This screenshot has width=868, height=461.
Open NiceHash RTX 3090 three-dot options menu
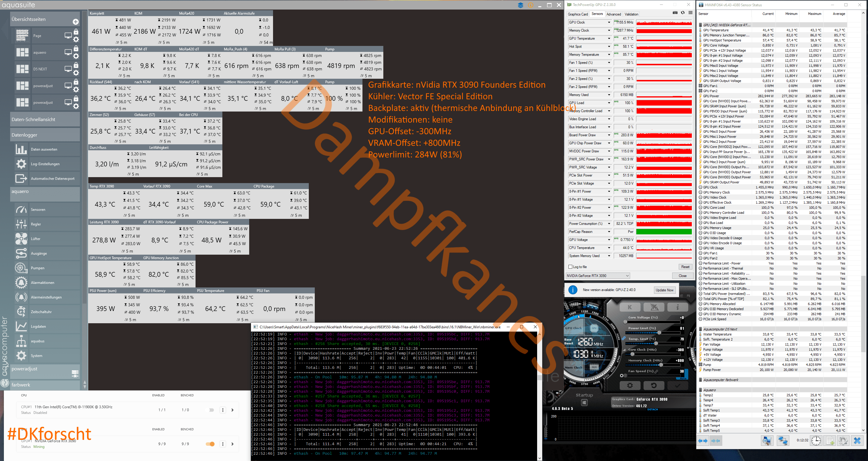pos(223,444)
